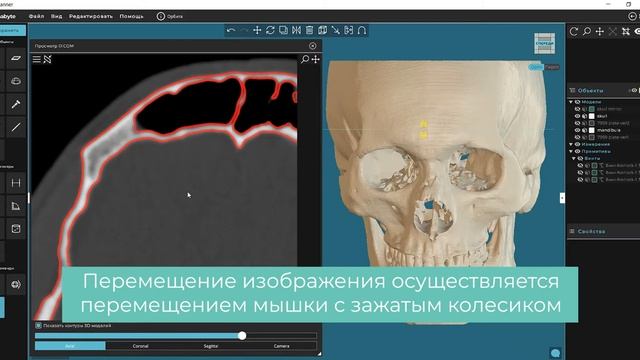Switch to Sagittal view tab
Image resolution: width=640 pixels, height=360 pixels.
coord(211,346)
